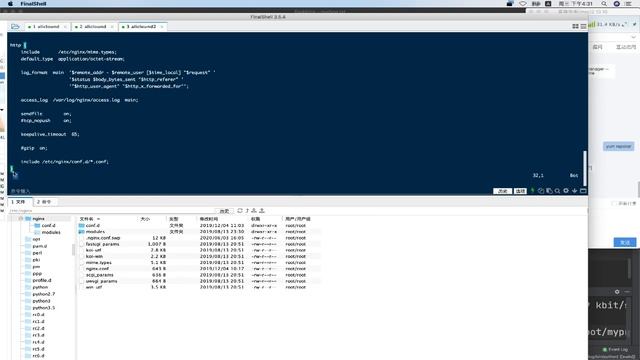Open file panel history button
Image resolution: width=640 pixels, height=360 pixels.
224,211
